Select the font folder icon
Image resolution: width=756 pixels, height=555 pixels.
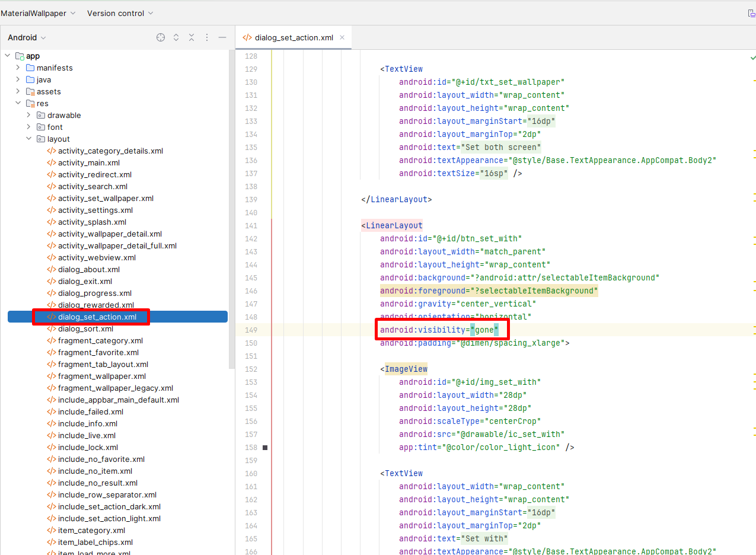pos(41,127)
